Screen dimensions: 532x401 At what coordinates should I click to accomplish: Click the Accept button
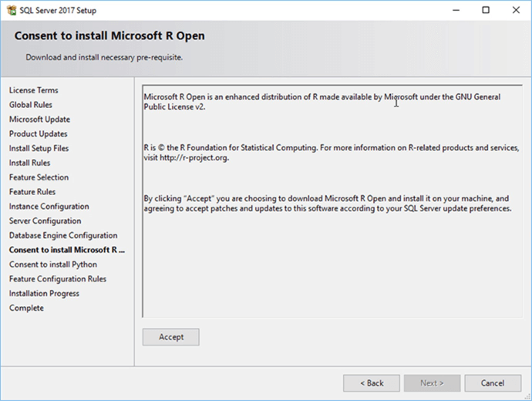(170, 337)
